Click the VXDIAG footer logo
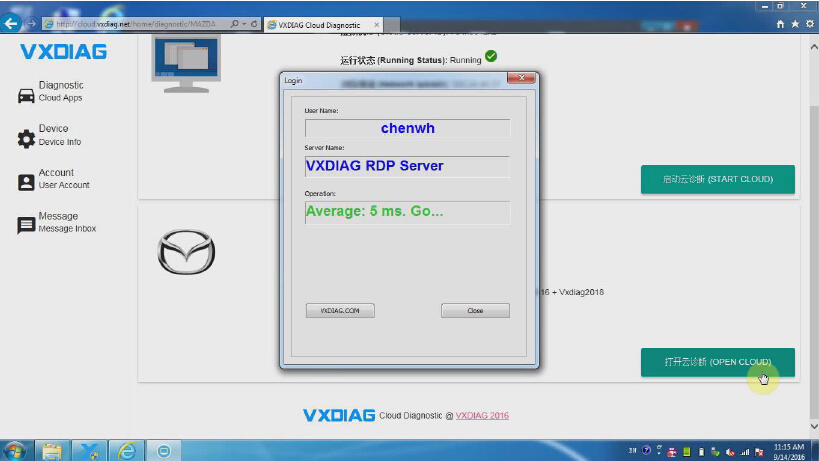 (339, 416)
